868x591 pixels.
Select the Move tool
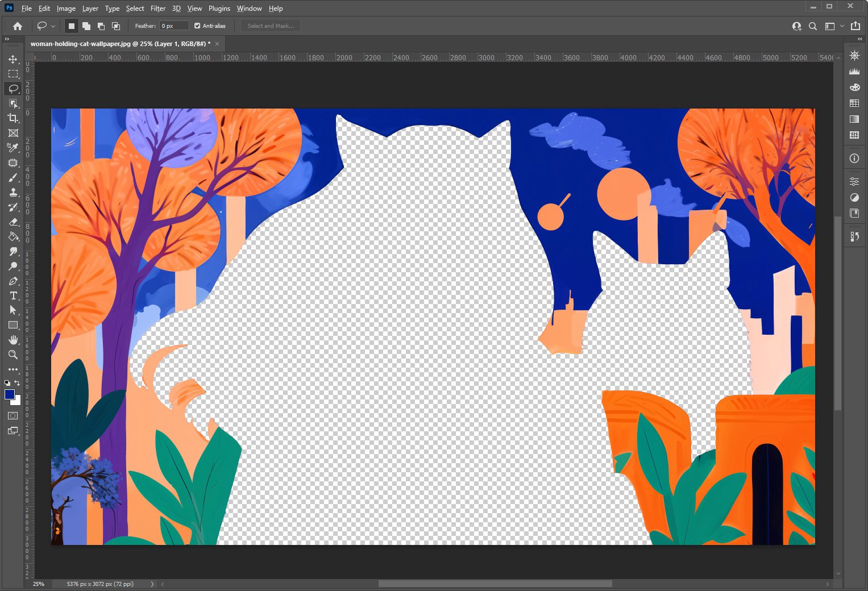tap(13, 59)
